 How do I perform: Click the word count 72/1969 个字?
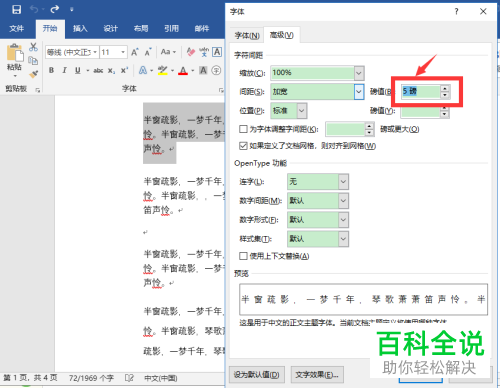click(91, 378)
